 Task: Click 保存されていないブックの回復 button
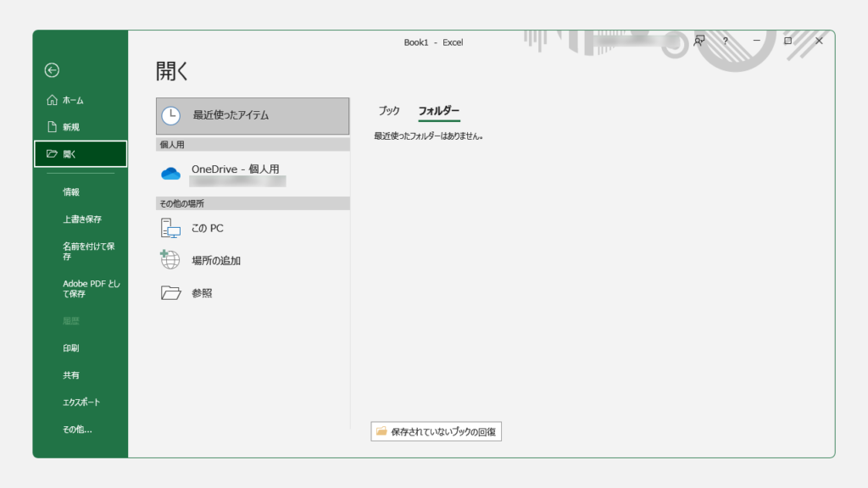coord(436,432)
